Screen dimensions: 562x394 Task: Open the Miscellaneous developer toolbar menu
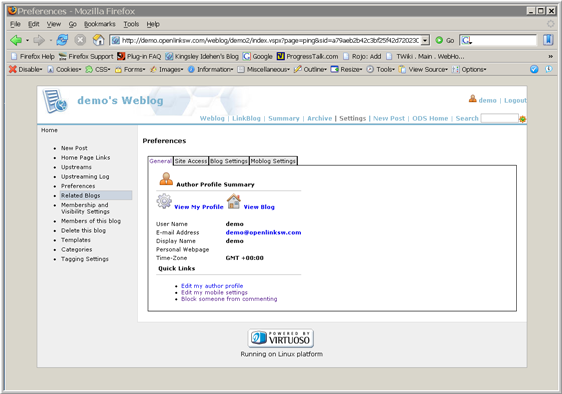coord(263,69)
